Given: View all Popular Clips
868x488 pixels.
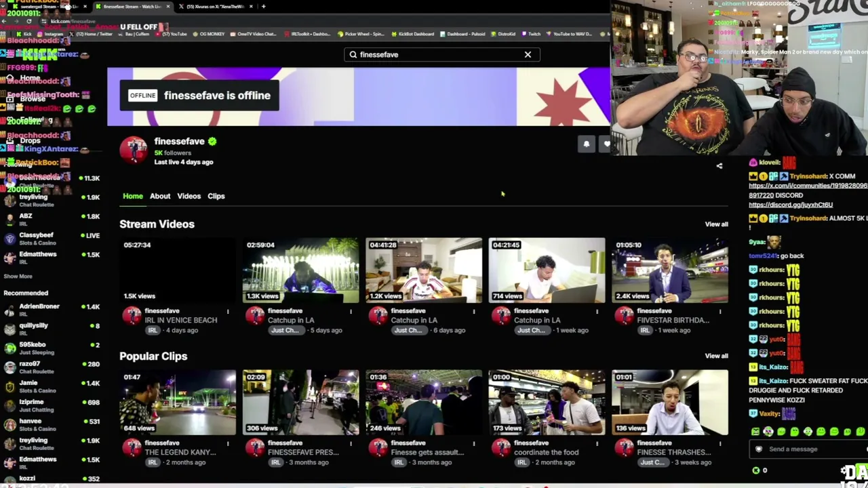Looking at the screenshot, I should 716,356.
